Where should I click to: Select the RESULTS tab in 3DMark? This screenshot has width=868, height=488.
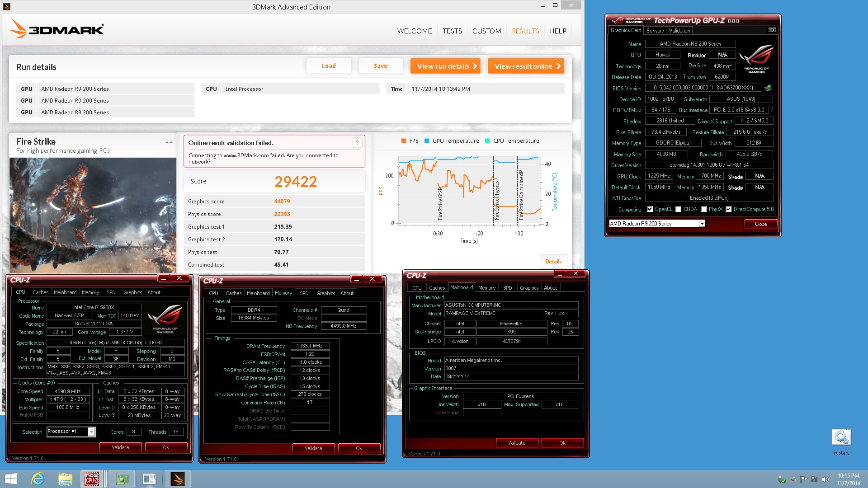click(525, 31)
